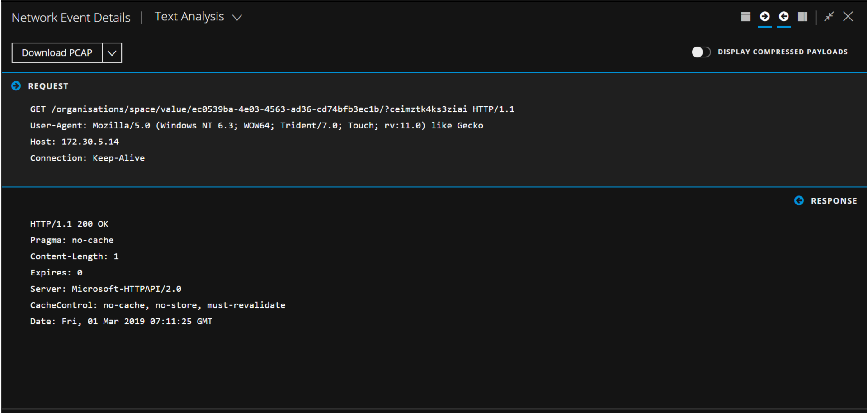Click the Host: 172.30.5.14 header line
Viewport: 868px width, 413px height.
[x=74, y=142]
